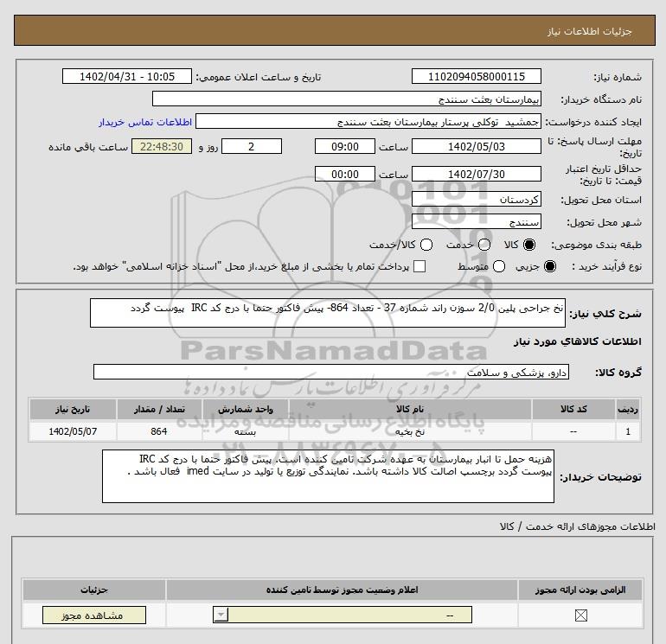Click the تاریخ نیاز column header

pyautogui.click(x=73, y=409)
